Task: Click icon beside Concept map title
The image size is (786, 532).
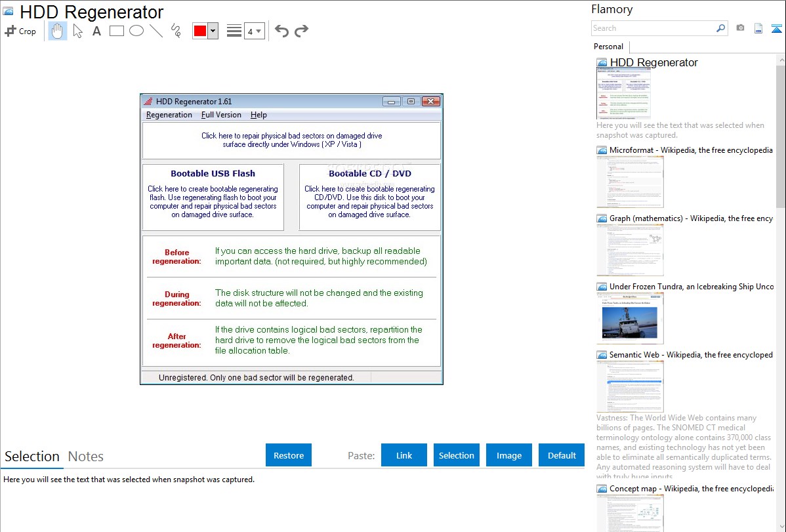Action: pos(602,489)
